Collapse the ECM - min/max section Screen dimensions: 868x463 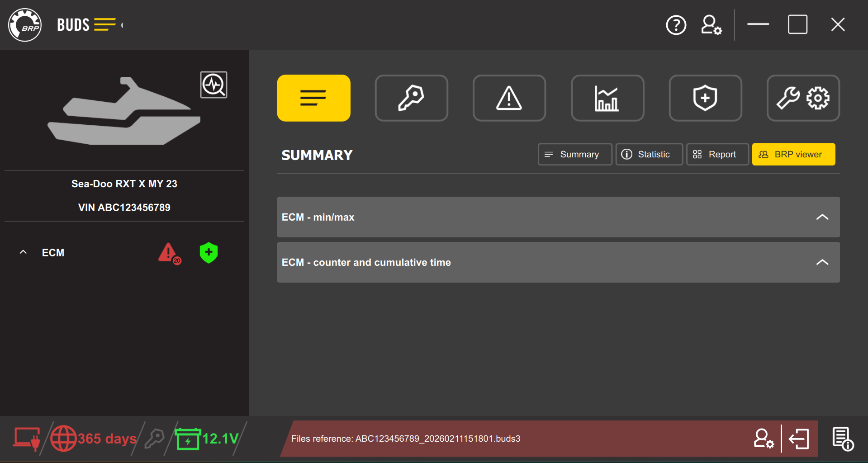tap(822, 217)
